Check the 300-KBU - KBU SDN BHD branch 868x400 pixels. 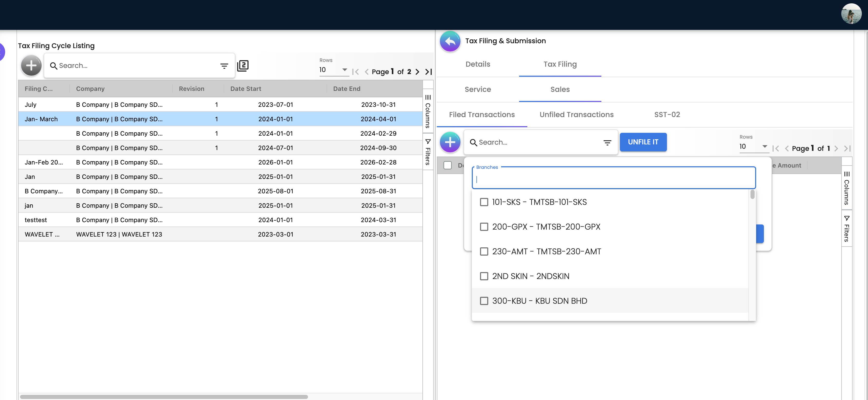coord(484,301)
